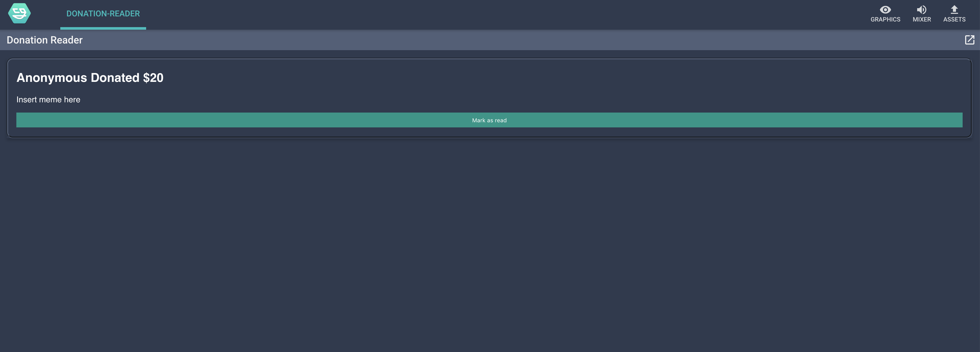Select the Anonymous Donated $20 heading
Viewport: 980px width, 352px height.
[90, 78]
